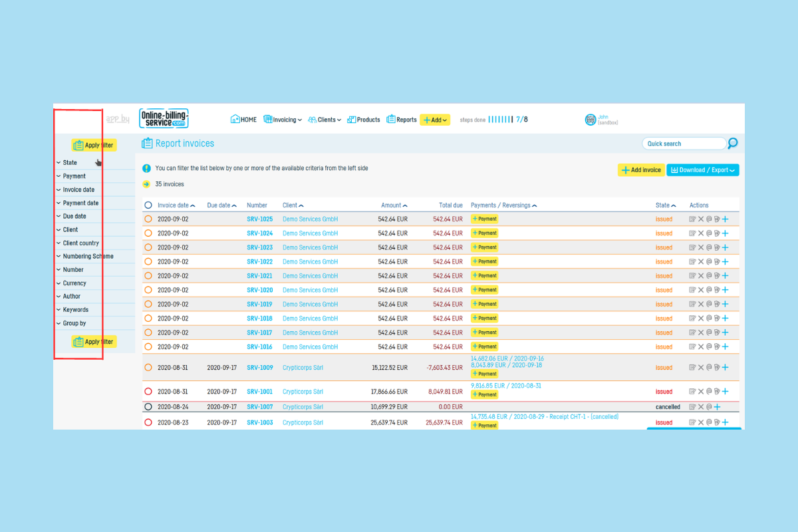Image resolution: width=798 pixels, height=532 pixels.
Task: Duplicate invoice SRV-1022 with copy icon
Action: click(x=717, y=261)
